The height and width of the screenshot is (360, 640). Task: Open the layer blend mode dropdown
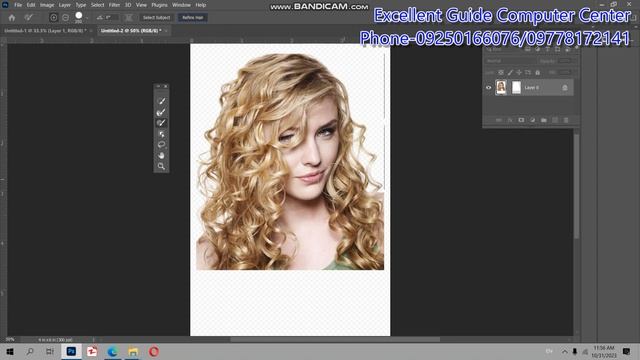pyautogui.click(x=510, y=61)
